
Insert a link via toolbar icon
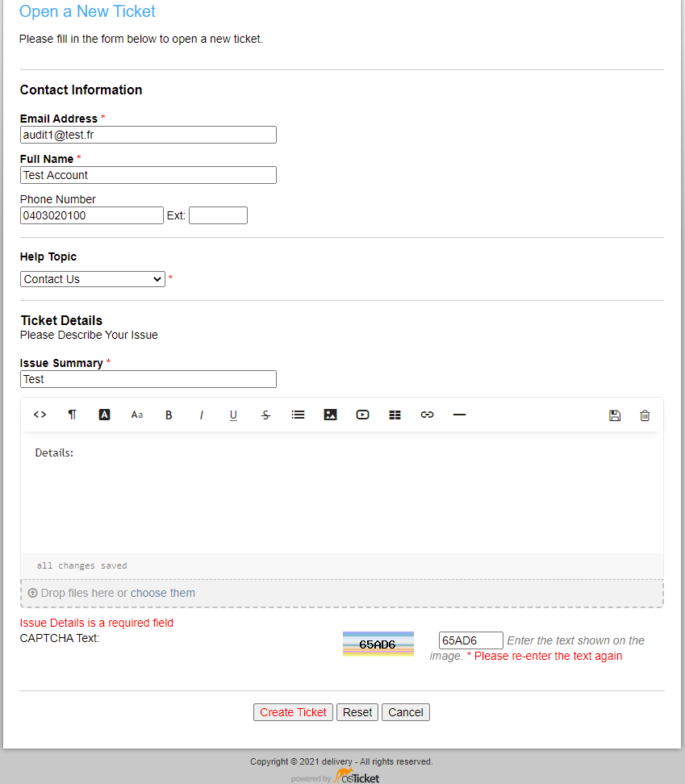click(427, 415)
